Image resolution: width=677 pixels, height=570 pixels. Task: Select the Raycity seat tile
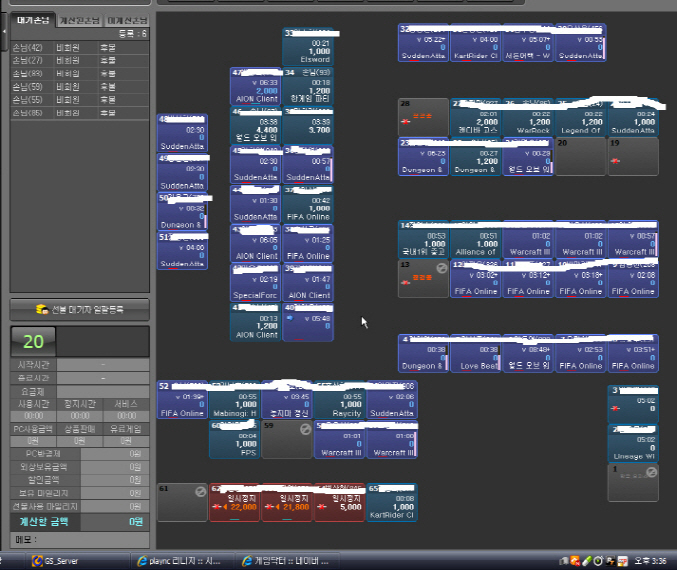coord(339,400)
